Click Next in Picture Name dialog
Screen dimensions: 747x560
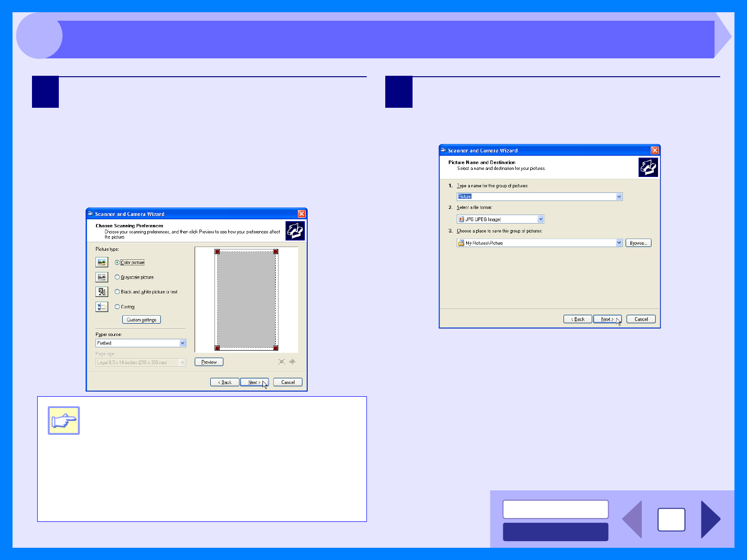(x=607, y=319)
